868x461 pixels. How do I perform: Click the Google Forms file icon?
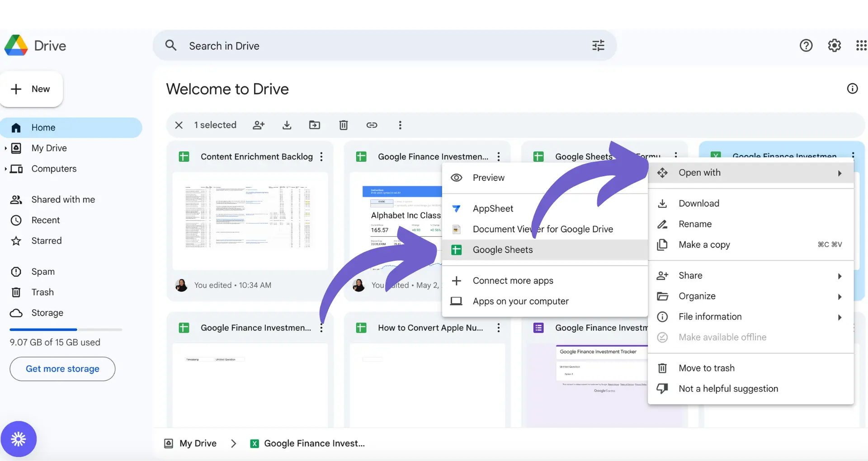point(538,328)
